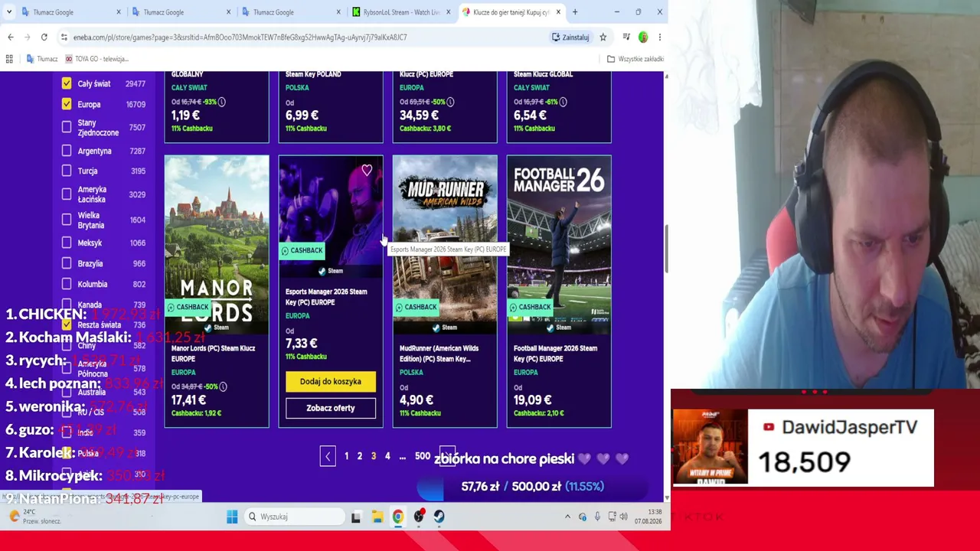Open Wszystkie zakładki folder
The height and width of the screenshot is (551, 980).
[x=635, y=59]
